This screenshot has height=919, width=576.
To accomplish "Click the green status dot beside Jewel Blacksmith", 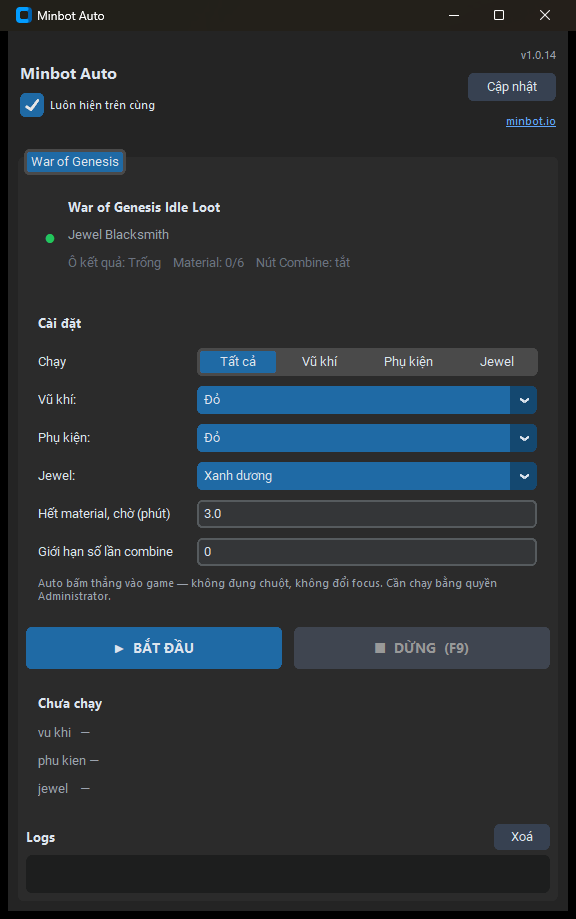I will pyautogui.click(x=50, y=238).
